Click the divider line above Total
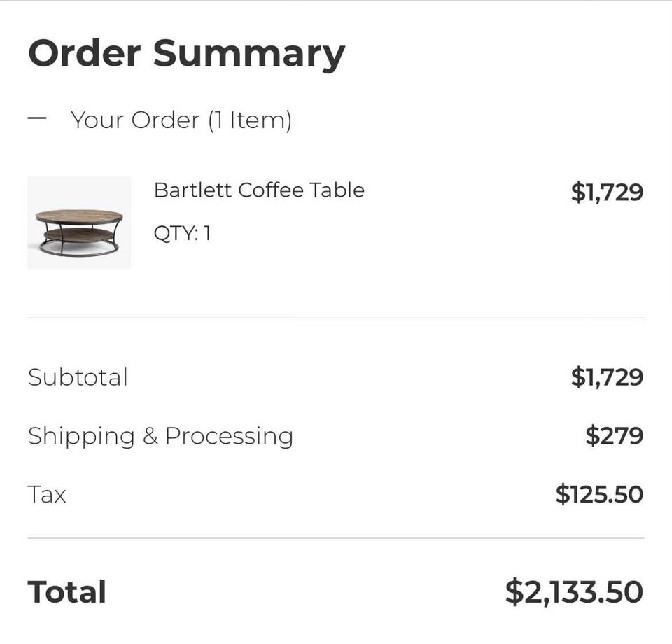672x644 pixels. (x=336, y=538)
